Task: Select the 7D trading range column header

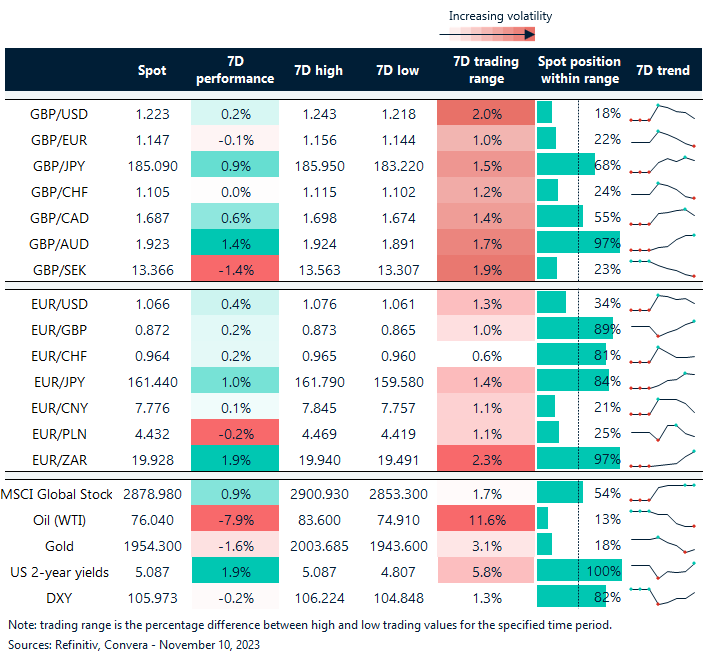Action: tap(485, 70)
